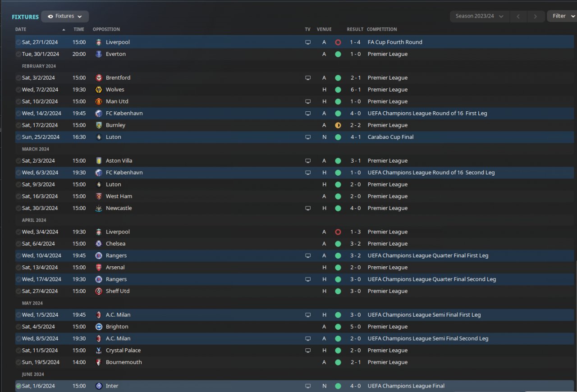Click the Crystal Palace club badge
Screen dimensions: 577x392
[x=99, y=351]
